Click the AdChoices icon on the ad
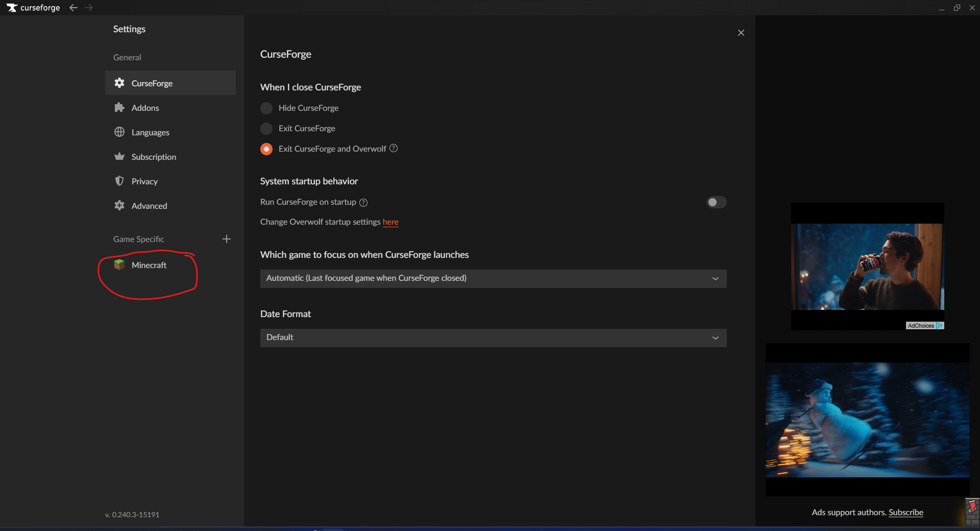The height and width of the screenshot is (531, 980). pyautogui.click(x=939, y=326)
